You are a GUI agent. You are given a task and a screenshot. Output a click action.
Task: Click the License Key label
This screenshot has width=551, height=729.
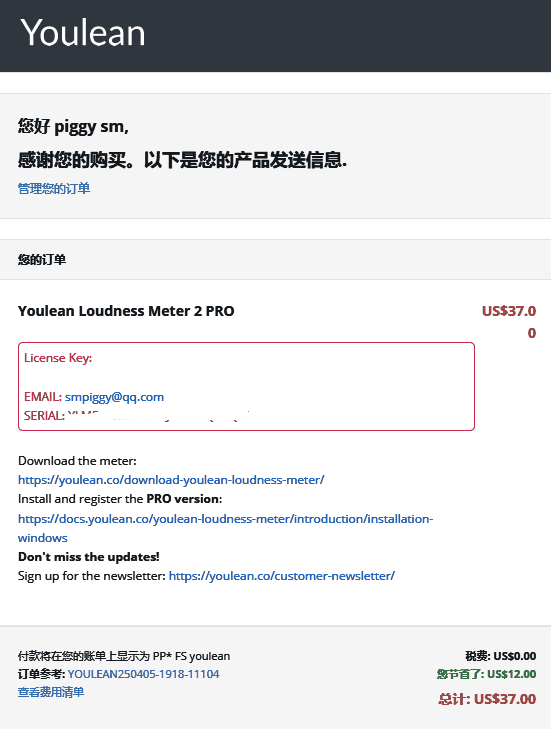pyautogui.click(x=58, y=358)
